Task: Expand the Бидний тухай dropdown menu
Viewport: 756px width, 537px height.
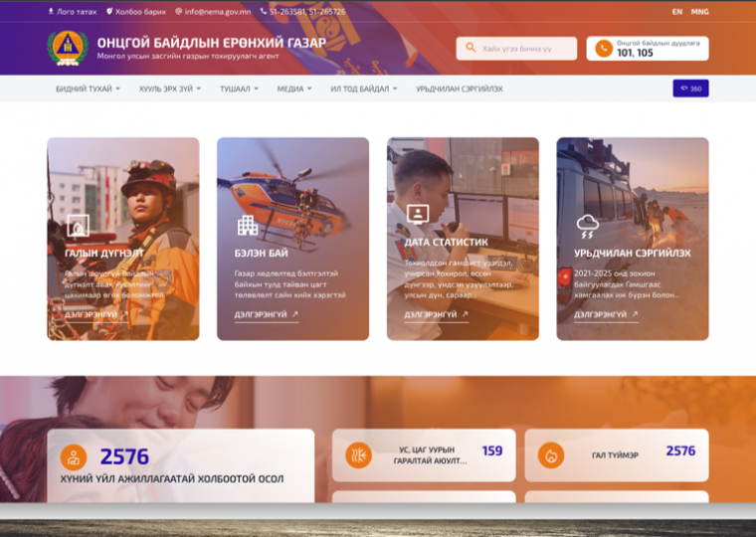Action: (x=88, y=89)
